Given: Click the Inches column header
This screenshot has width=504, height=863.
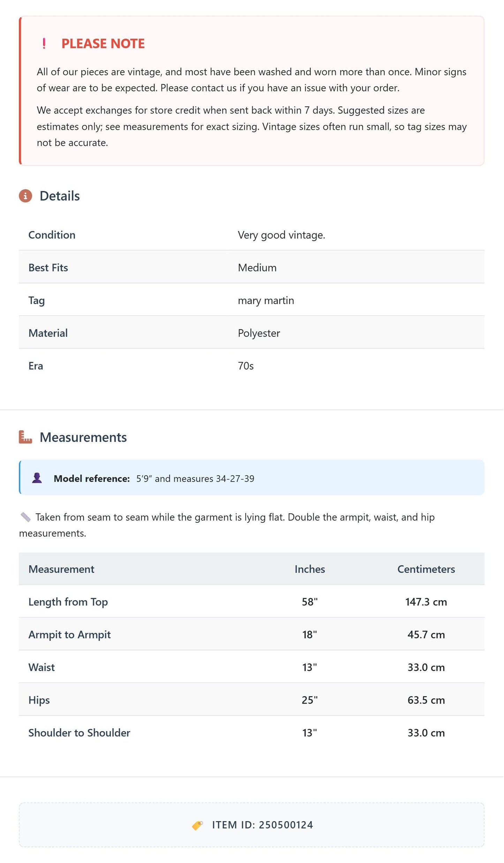Looking at the screenshot, I should [310, 569].
